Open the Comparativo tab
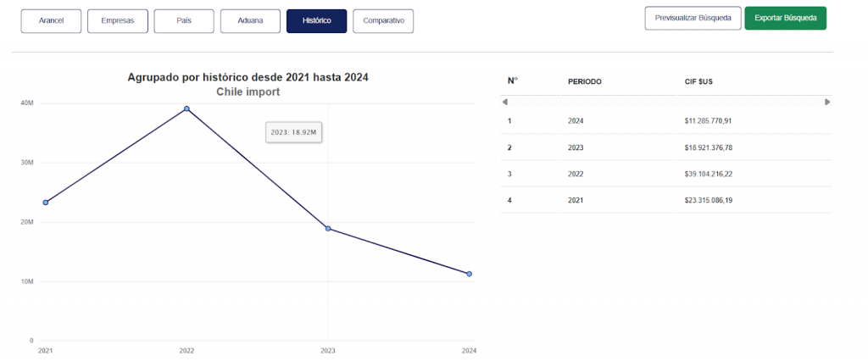Screen dimensions: 868x361 click(383, 21)
